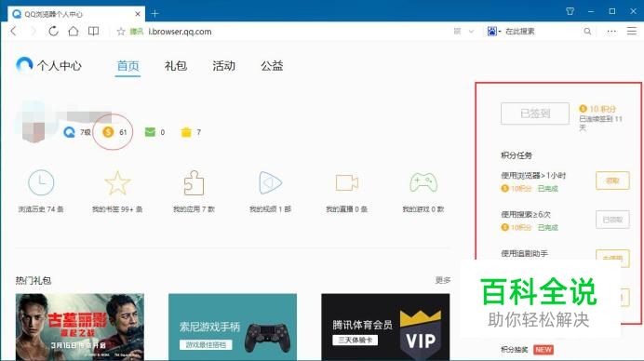The height and width of the screenshot is (361, 644).
Task: Click button beside 使用追剧助手 task
Action: coord(612,258)
